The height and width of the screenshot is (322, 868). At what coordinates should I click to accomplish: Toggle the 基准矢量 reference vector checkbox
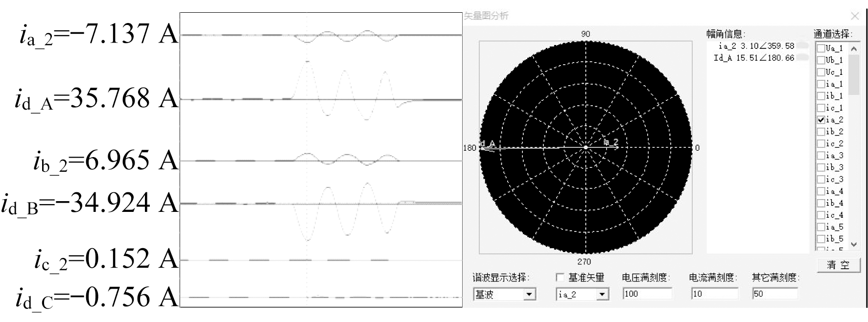(x=560, y=277)
